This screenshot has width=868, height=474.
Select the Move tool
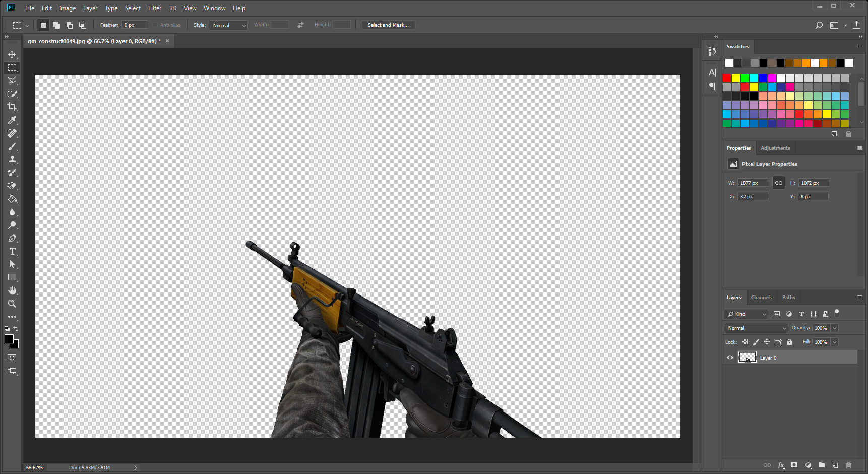[12, 54]
